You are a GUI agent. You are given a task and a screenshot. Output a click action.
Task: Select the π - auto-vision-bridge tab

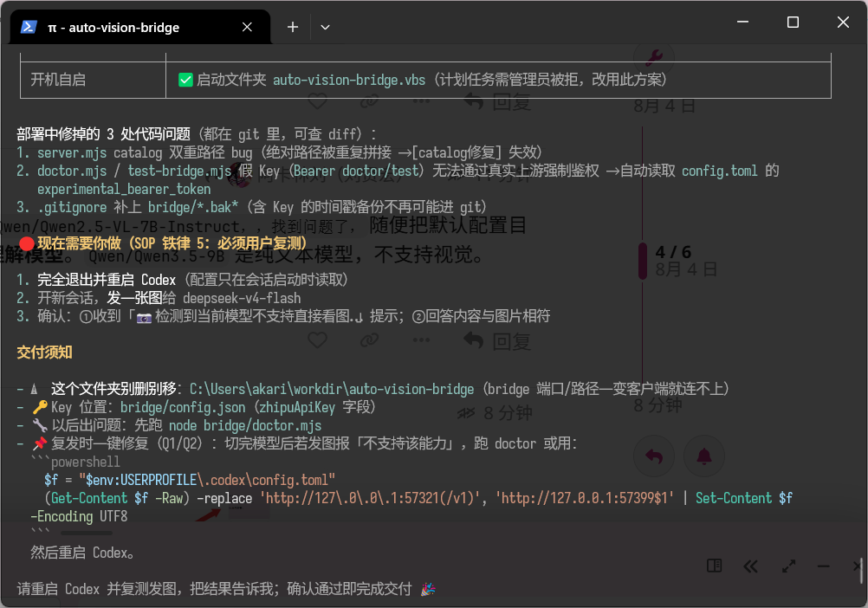point(140,27)
